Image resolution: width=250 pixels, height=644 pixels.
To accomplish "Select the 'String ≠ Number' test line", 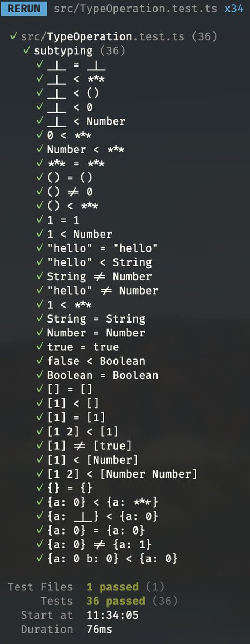I will [x=94, y=276].
